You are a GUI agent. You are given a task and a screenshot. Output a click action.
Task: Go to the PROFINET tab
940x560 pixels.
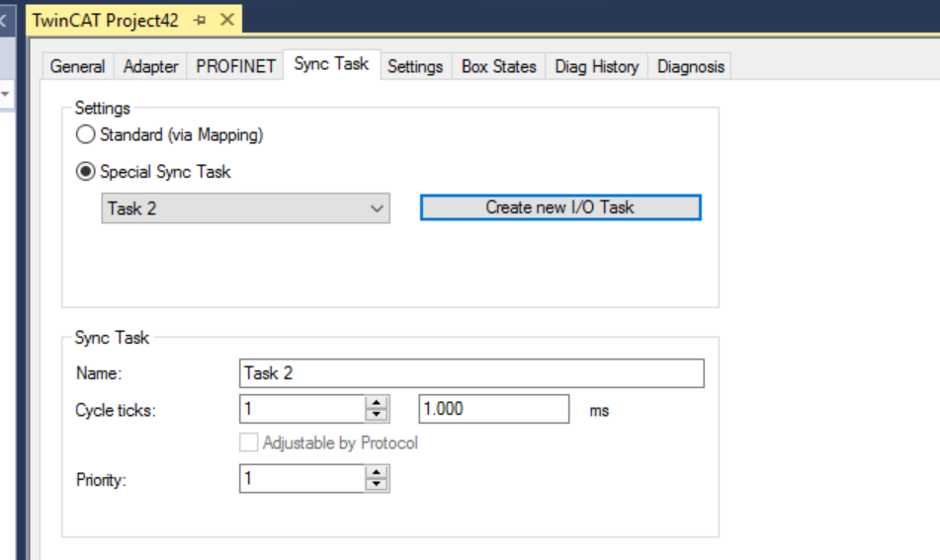235,66
